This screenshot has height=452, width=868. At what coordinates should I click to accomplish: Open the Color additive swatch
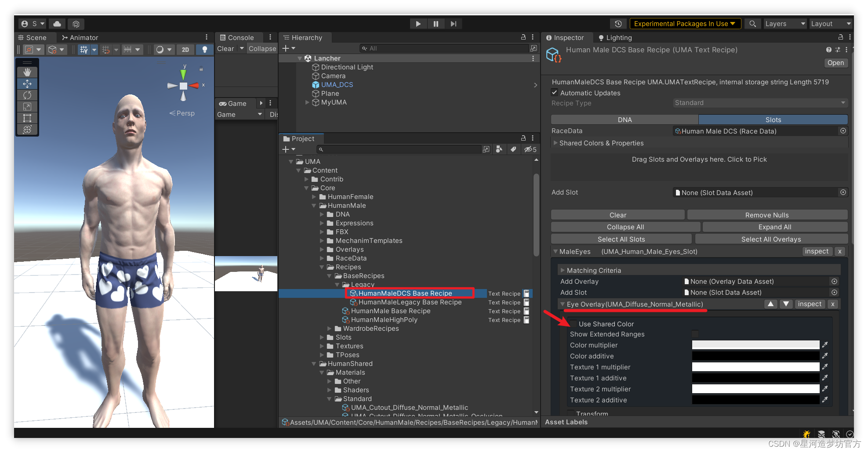click(755, 356)
